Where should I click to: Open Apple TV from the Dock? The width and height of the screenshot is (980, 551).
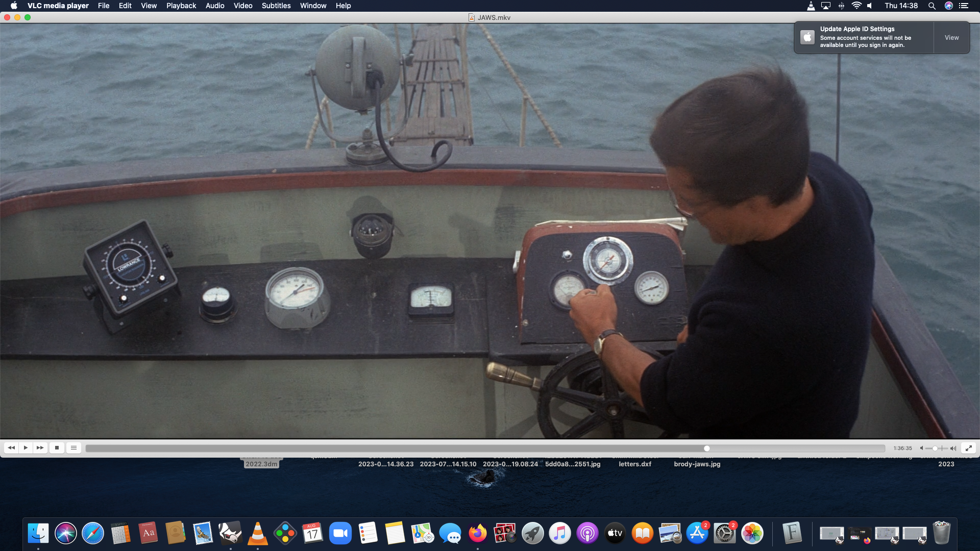pos(615,534)
